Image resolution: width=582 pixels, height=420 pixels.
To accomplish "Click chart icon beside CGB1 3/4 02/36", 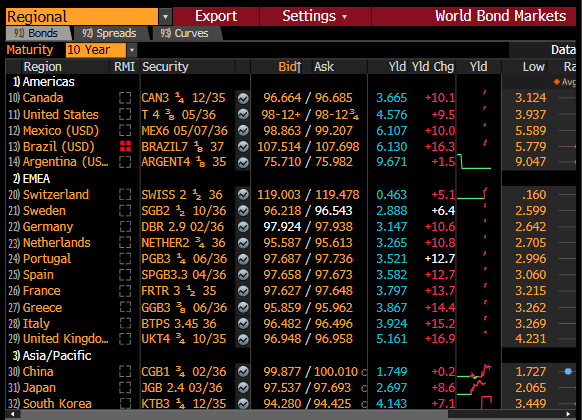I will pos(243,371).
